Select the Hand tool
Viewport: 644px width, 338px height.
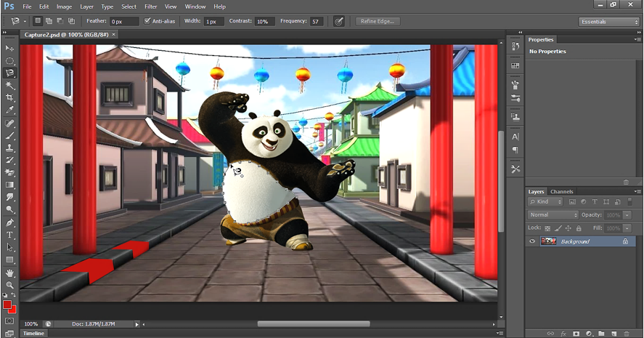(9, 273)
